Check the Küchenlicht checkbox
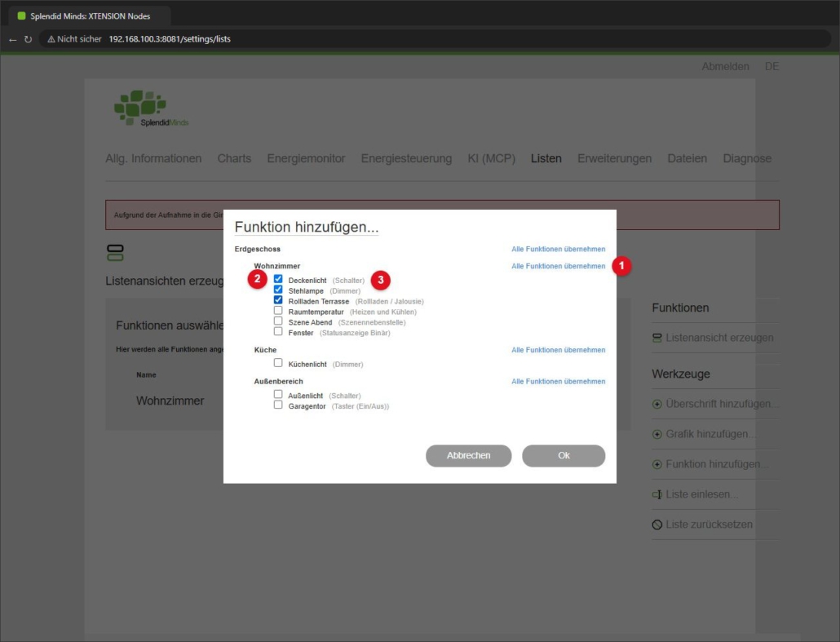The image size is (840, 642). (278, 363)
